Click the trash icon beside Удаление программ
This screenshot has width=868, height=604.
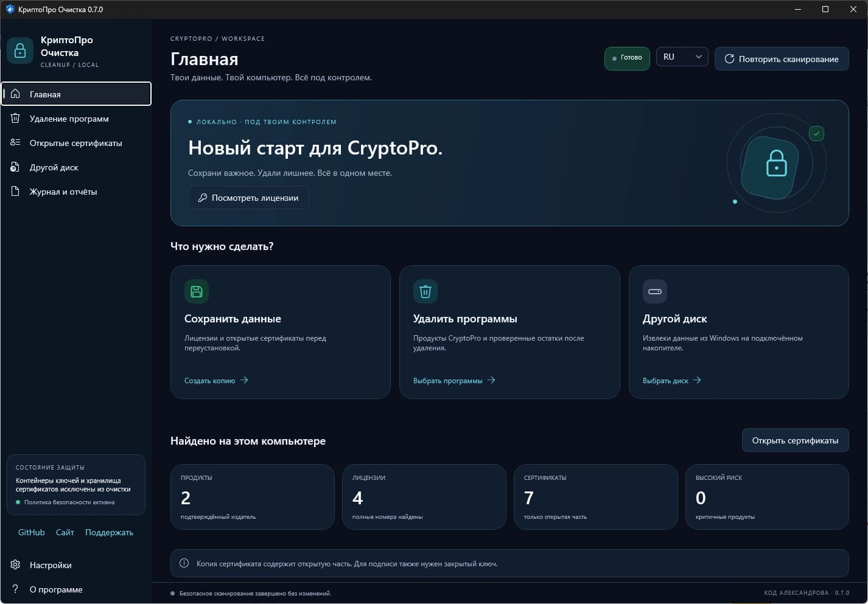tap(16, 118)
